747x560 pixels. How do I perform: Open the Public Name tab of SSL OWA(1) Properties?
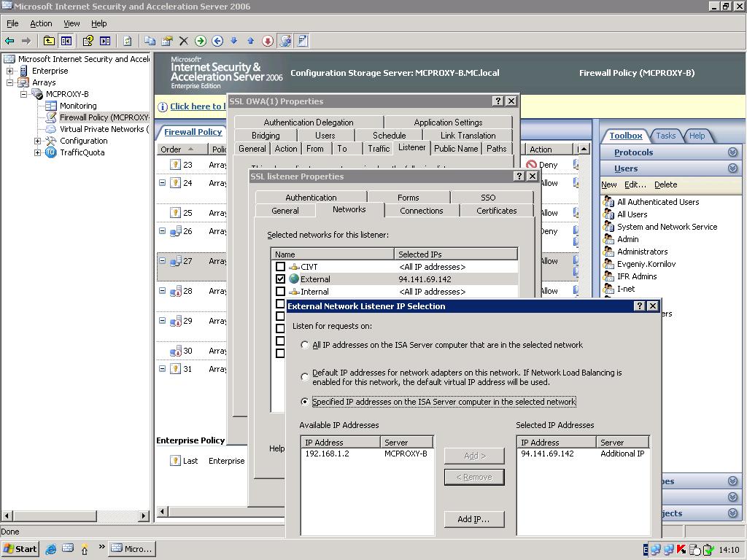click(456, 149)
